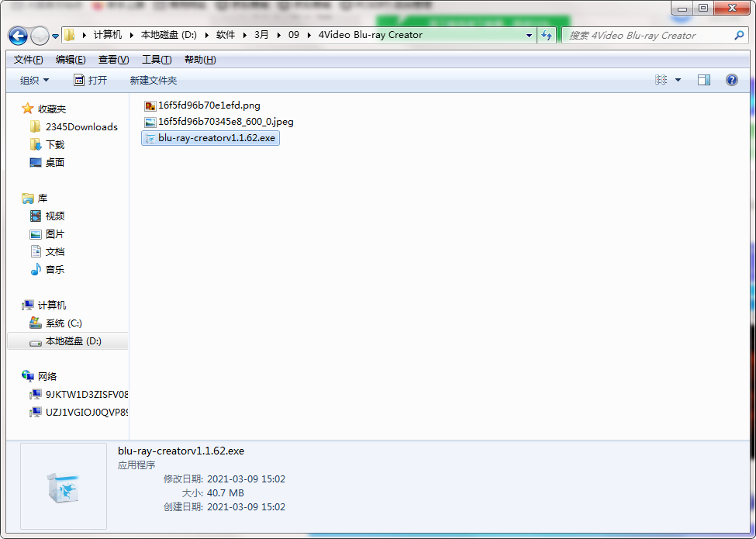Select 本地磁盘 (D:) in navigation pane
The image size is (756, 539).
pos(68,341)
